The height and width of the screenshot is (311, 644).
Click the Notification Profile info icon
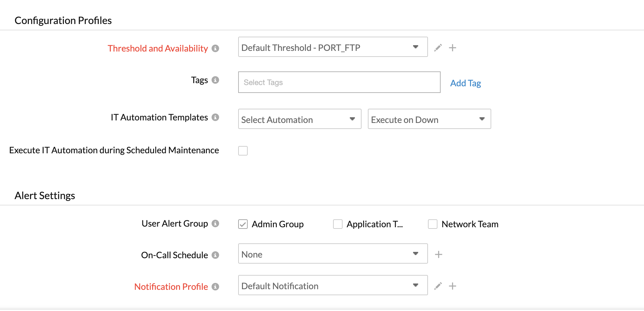(215, 287)
